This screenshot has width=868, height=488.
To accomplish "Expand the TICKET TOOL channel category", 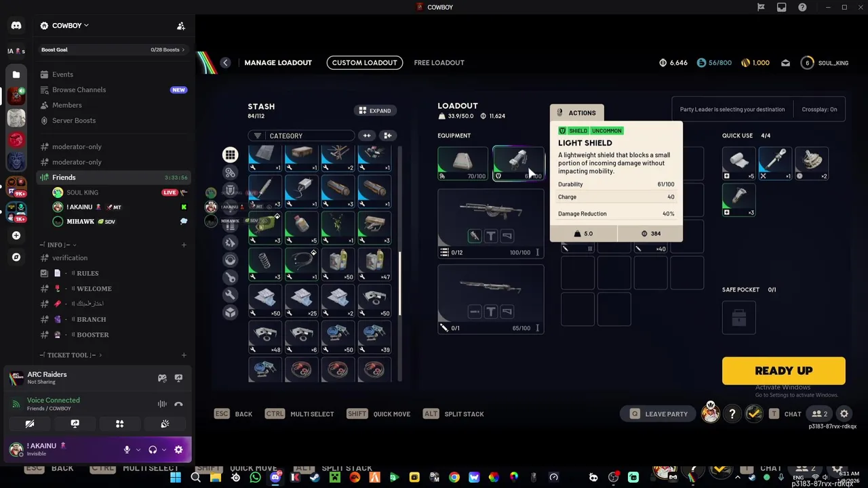I will (71, 355).
